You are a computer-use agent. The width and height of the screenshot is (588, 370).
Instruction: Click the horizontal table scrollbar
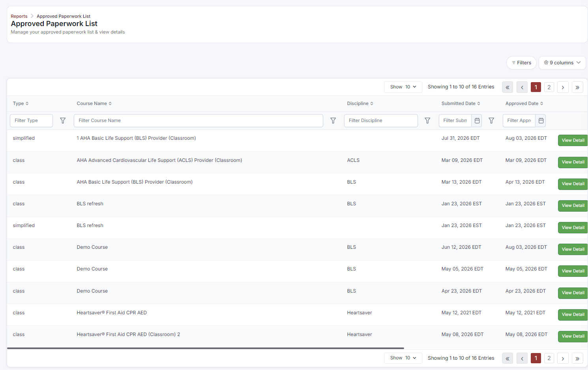(206, 348)
